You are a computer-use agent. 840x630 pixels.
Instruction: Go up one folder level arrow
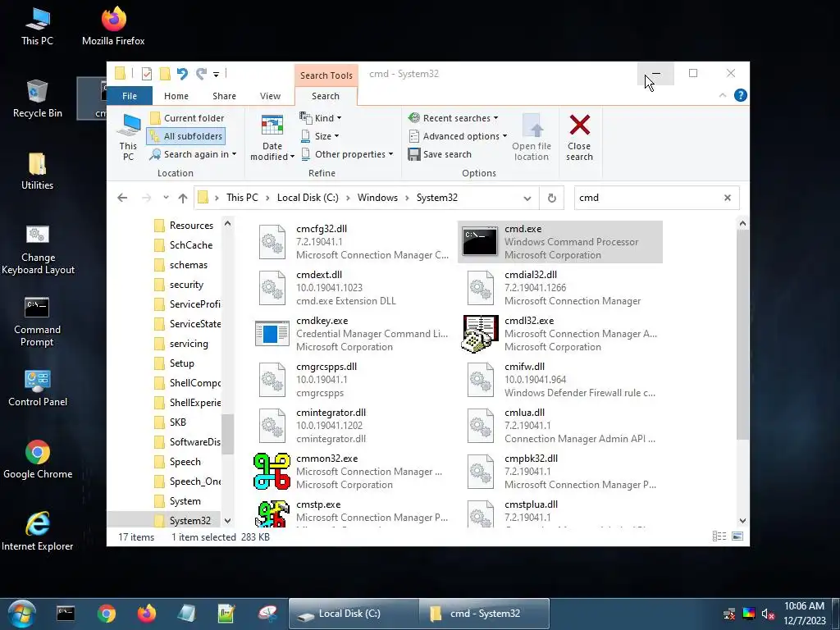[x=183, y=199]
